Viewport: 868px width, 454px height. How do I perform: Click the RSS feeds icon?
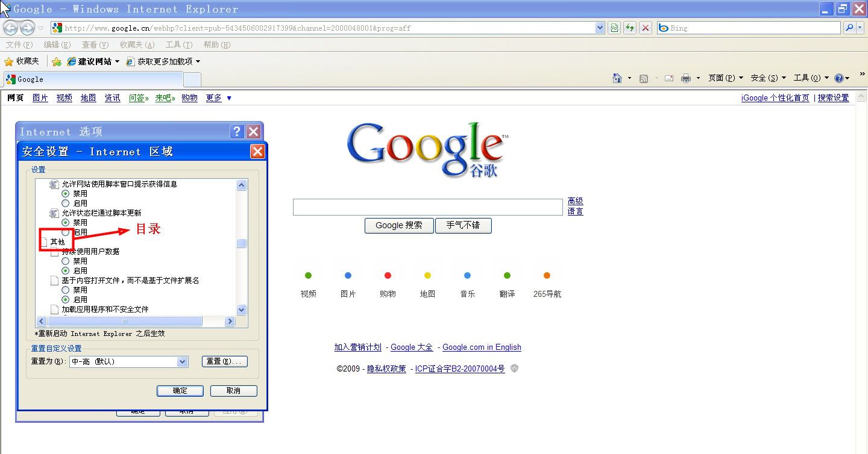[644, 78]
